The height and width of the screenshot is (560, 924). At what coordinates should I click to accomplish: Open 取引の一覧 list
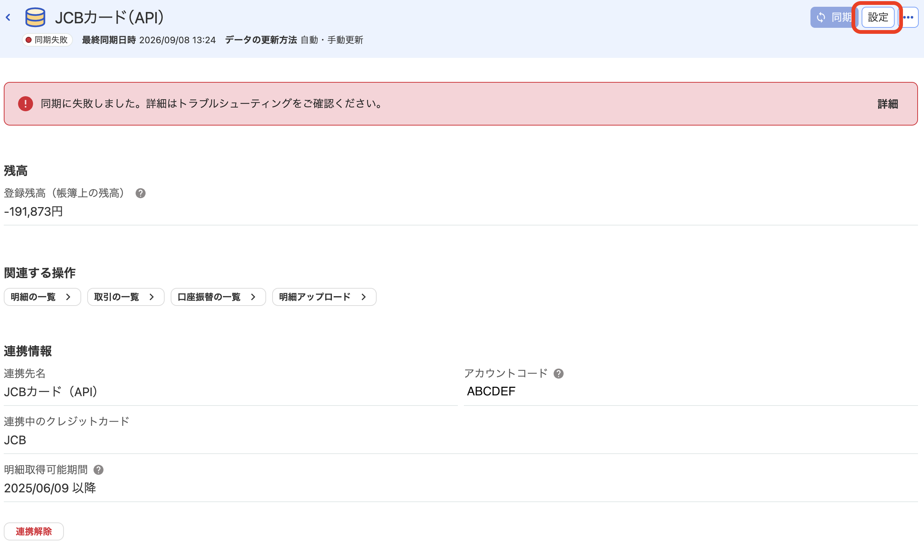pyautogui.click(x=126, y=297)
